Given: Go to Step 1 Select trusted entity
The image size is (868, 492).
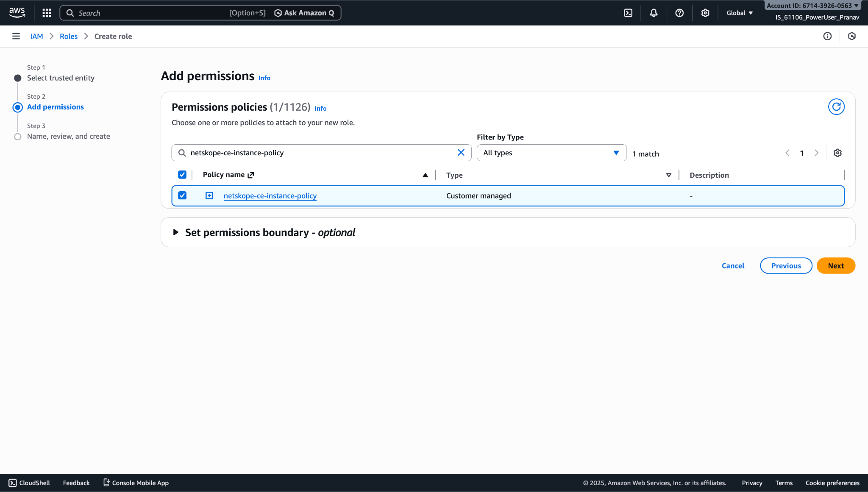Looking at the screenshot, I should point(61,78).
